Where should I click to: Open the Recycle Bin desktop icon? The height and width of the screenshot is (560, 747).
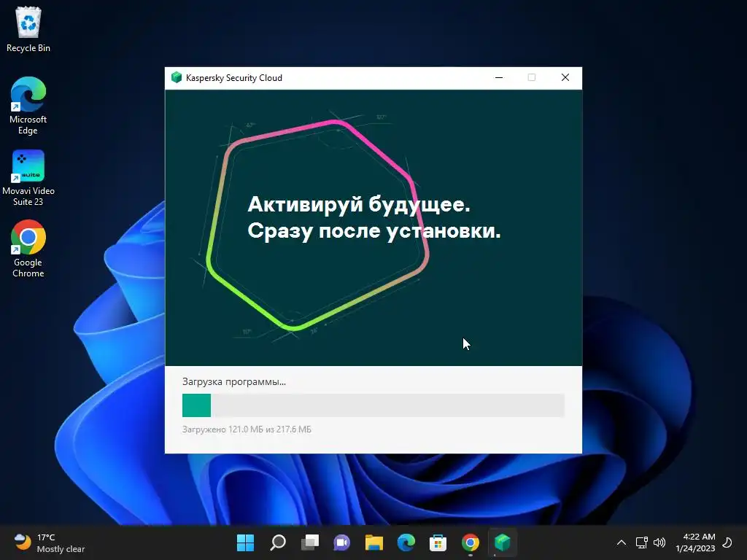[28, 29]
